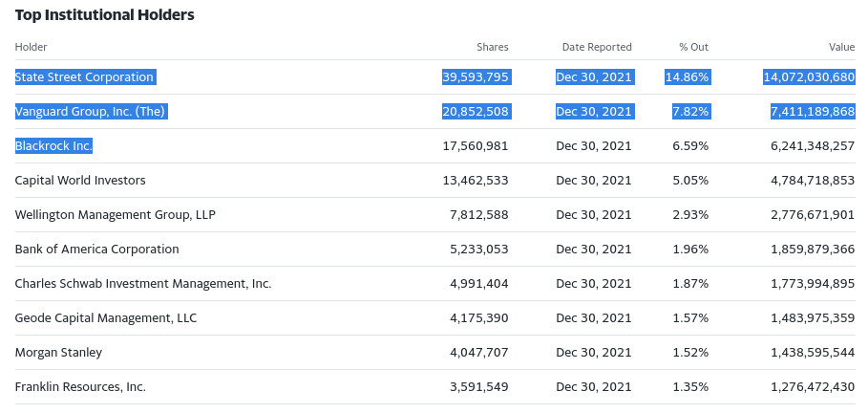Click Wellington Management Group, LLP
868x413 pixels.
[115, 215]
